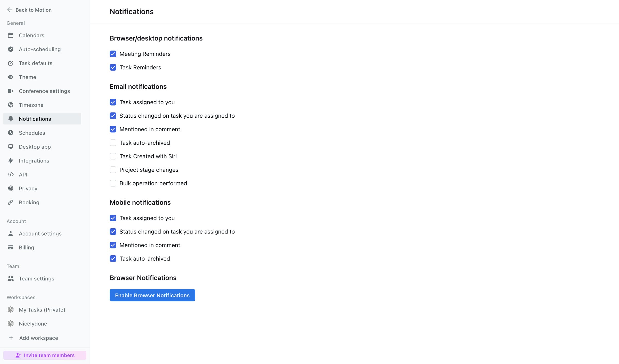Click the Timezone globe icon
Screen dimensions: 619x364
point(11,105)
